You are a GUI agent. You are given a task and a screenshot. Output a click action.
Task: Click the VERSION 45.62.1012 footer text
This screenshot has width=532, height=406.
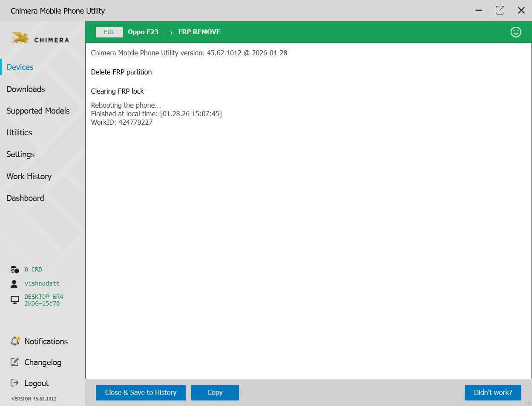coord(34,399)
